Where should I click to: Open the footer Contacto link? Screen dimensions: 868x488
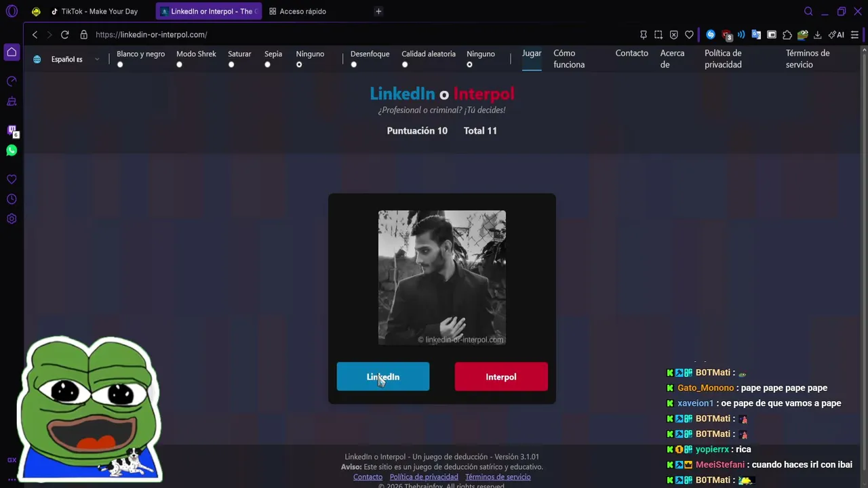point(368,477)
